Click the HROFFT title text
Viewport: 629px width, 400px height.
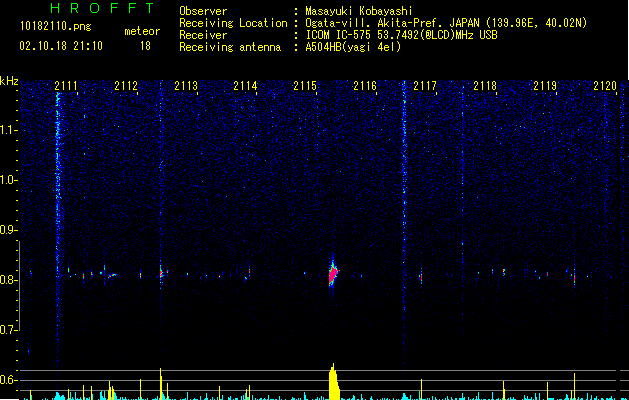point(102,8)
